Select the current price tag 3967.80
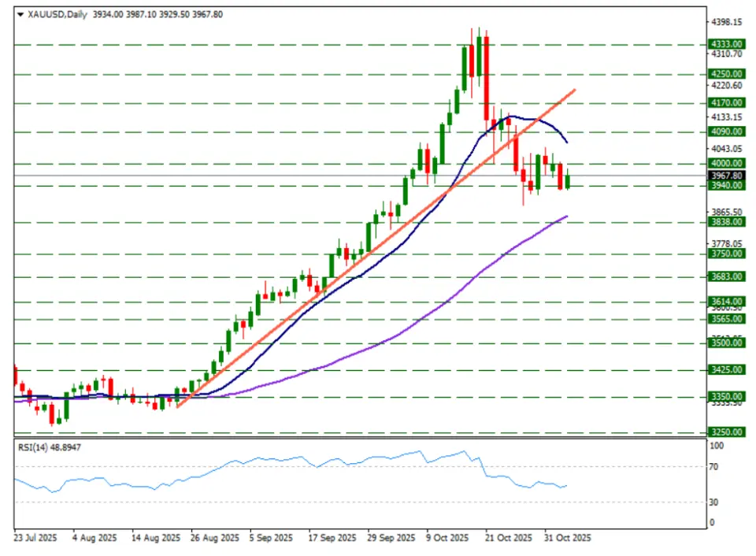 (x=728, y=176)
